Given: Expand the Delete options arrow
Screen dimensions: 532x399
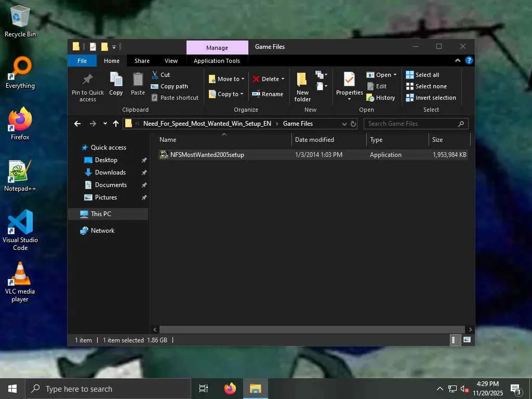Looking at the screenshot, I should [x=283, y=79].
